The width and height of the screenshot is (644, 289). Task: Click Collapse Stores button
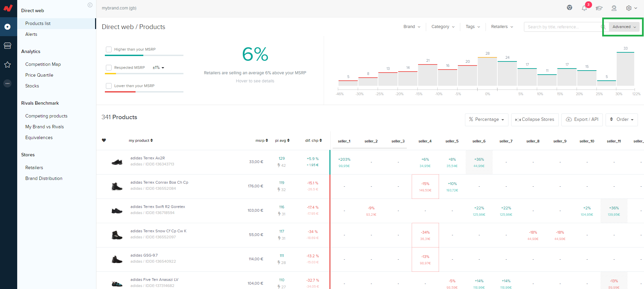(x=535, y=120)
